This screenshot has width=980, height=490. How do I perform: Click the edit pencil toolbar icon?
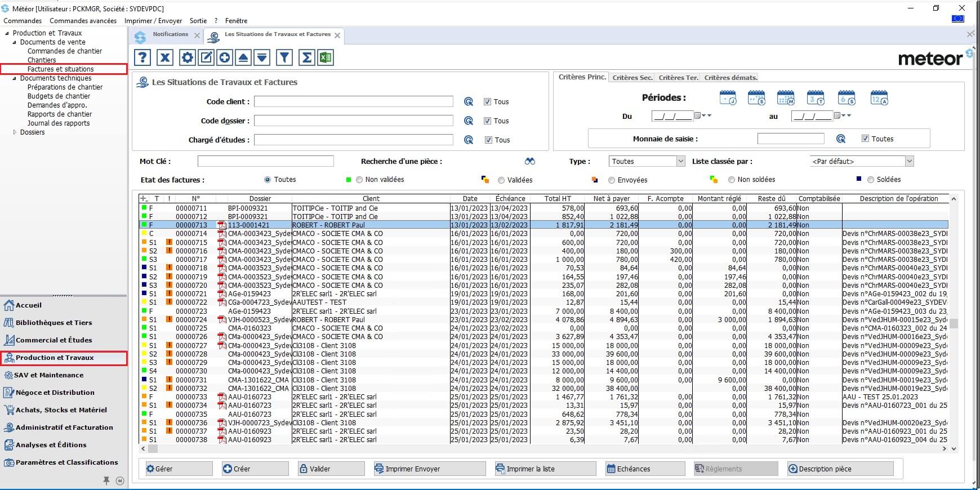206,57
